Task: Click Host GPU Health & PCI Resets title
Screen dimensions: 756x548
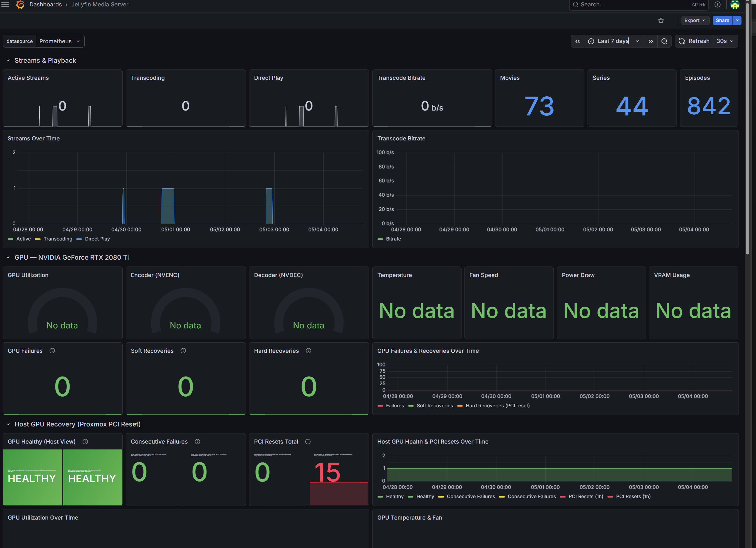Action: pos(433,442)
